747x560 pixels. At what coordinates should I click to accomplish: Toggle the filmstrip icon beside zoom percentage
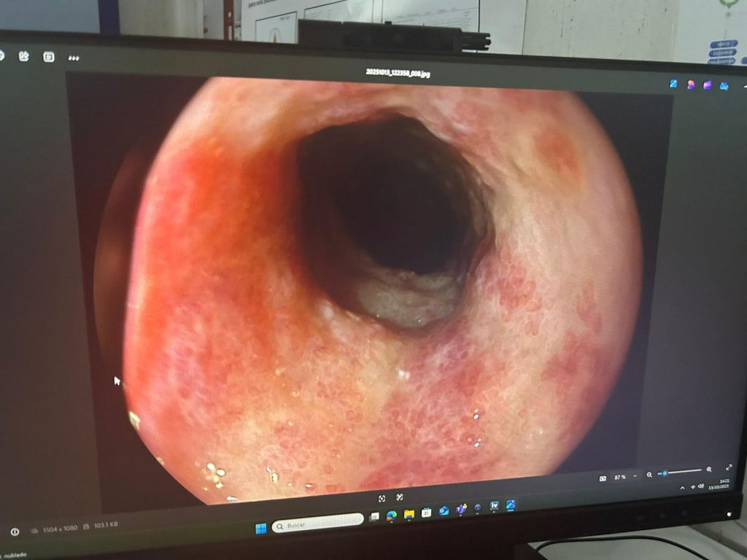tap(603, 478)
